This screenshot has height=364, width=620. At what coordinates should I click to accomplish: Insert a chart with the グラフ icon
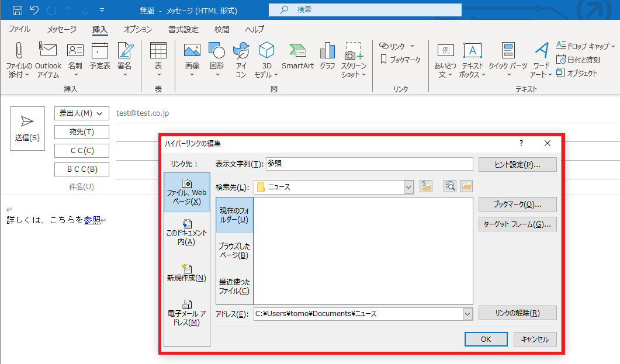tap(327, 57)
